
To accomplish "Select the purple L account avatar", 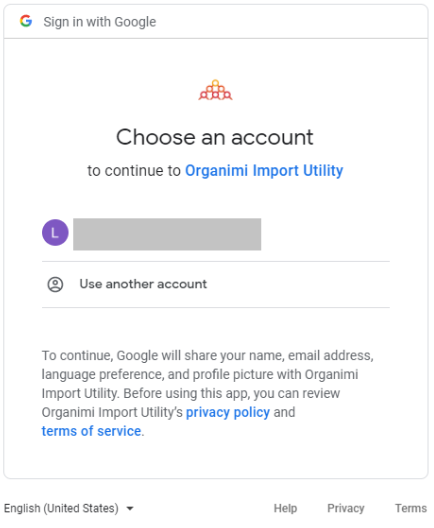I will click(55, 233).
